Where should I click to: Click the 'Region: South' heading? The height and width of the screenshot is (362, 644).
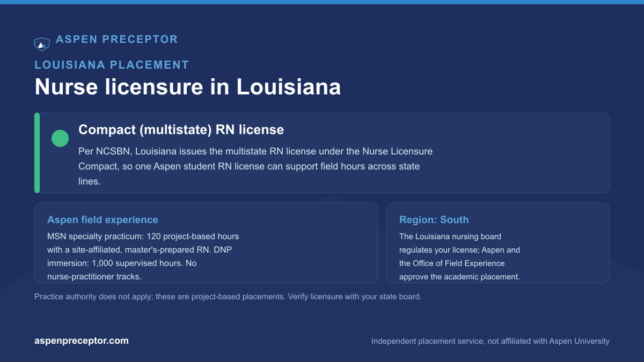click(434, 220)
